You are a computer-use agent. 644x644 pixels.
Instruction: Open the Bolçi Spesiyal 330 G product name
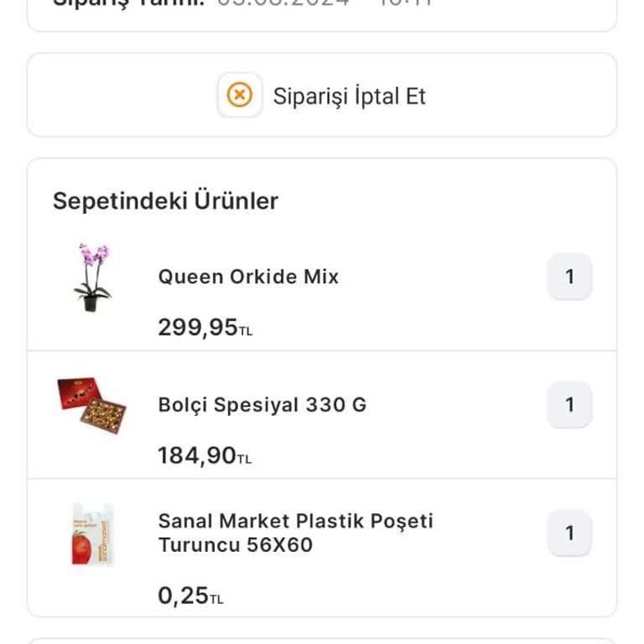[x=262, y=405]
